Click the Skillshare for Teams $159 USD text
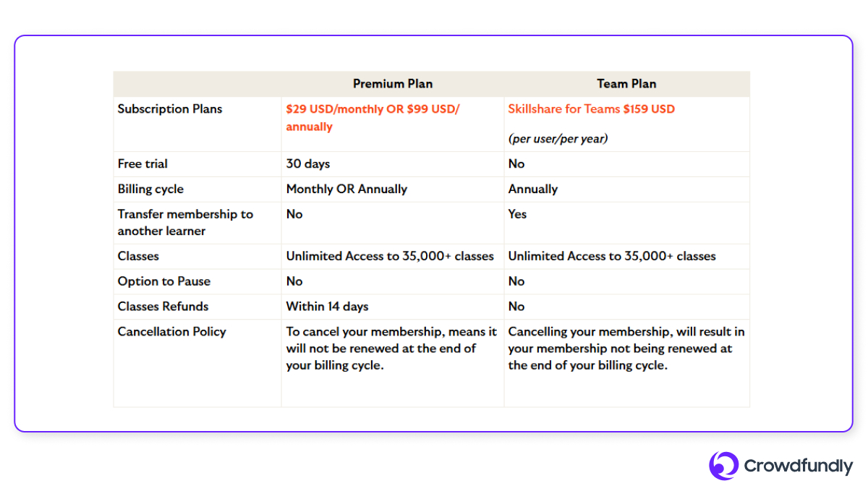 (x=591, y=109)
